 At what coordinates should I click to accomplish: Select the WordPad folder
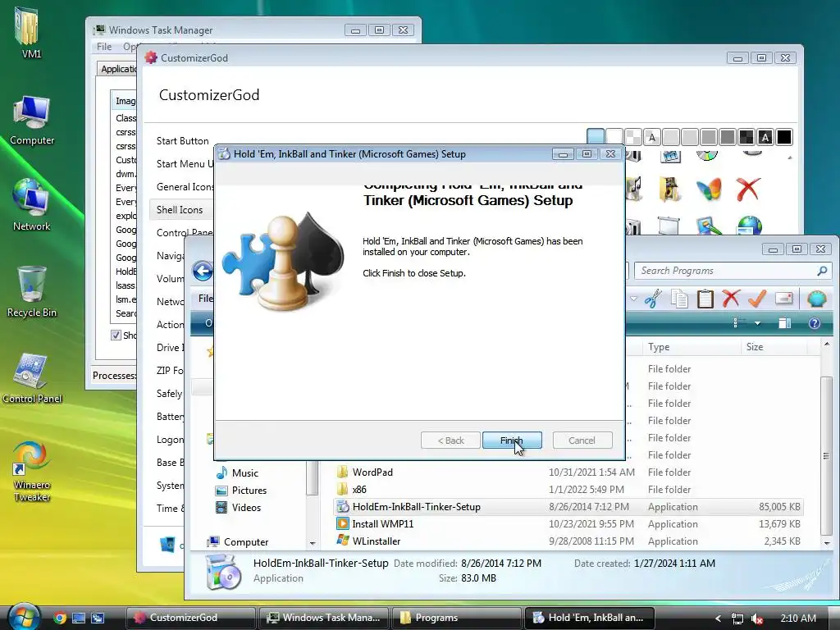568,472
